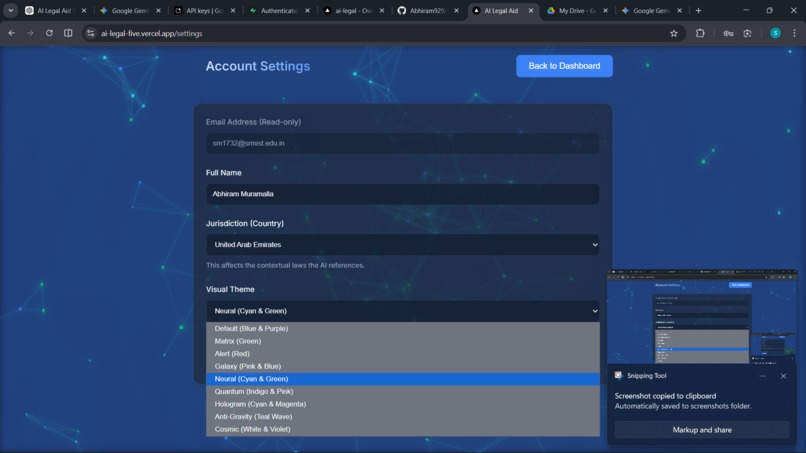Image resolution: width=806 pixels, height=453 pixels.
Task: Open the profile avatar 'S'
Action: click(775, 33)
